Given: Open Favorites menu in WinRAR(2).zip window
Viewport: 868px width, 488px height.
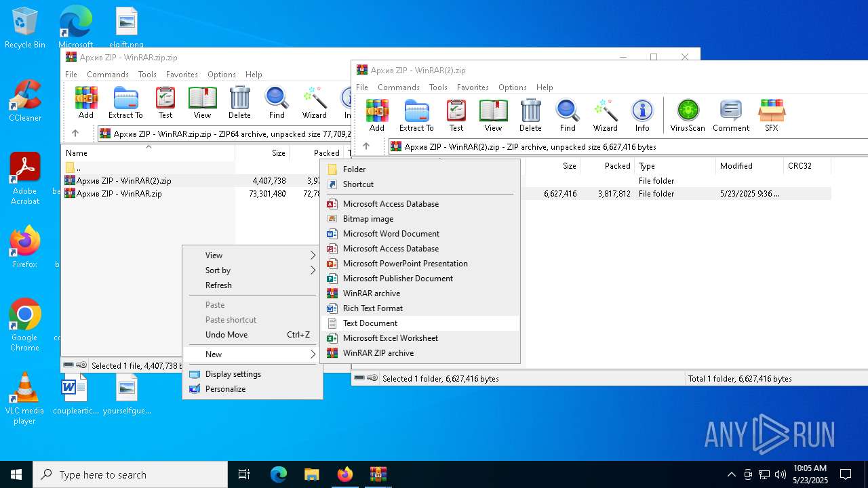Looking at the screenshot, I should pos(473,87).
